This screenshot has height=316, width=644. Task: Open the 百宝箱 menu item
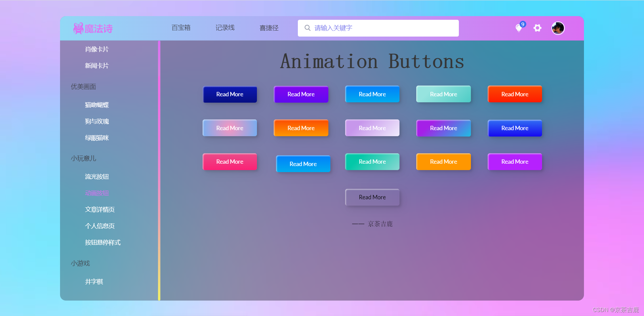pos(181,28)
